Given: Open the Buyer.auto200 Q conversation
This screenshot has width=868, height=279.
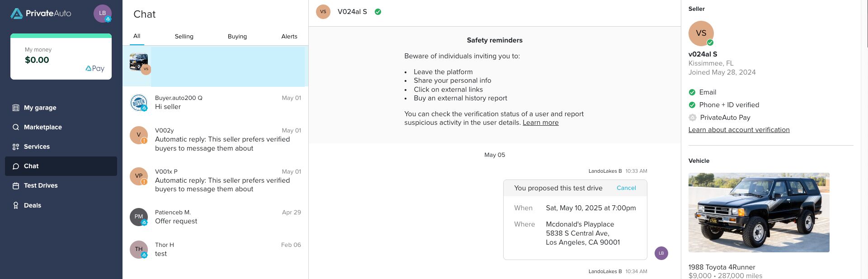Looking at the screenshot, I should pyautogui.click(x=215, y=103).
